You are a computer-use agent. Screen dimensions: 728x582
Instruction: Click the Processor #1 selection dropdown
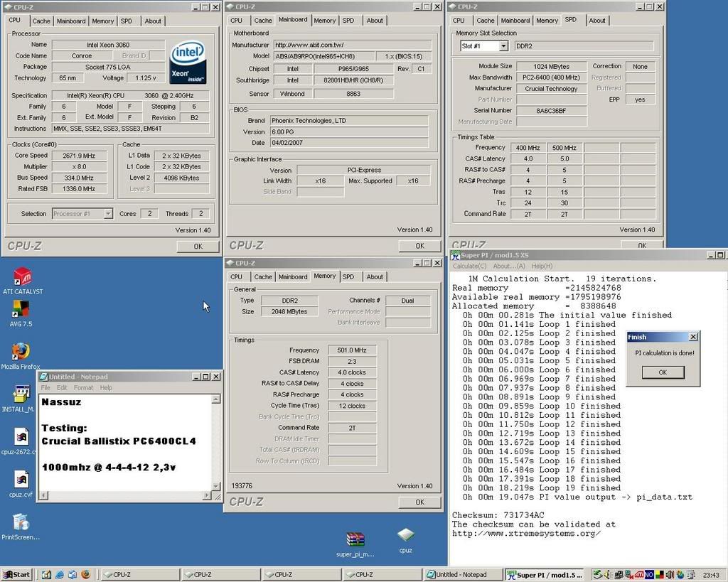point(108,213)
